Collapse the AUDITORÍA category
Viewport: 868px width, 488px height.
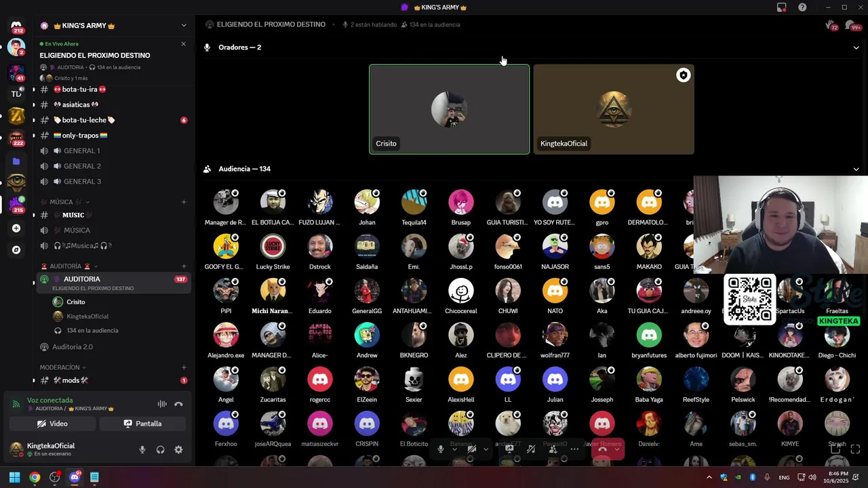pyautogui.click(x=69, y=266)
